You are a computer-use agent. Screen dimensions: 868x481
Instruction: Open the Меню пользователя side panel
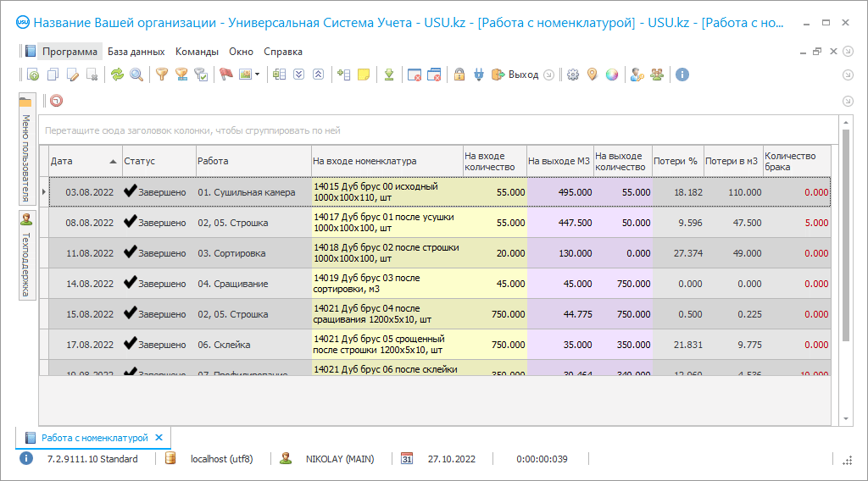[25, 150]
